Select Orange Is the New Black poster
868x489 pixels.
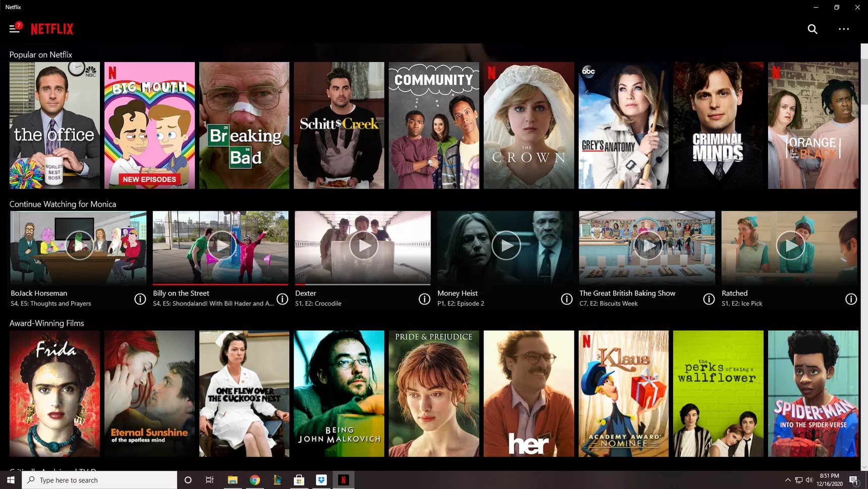(x=813, y=125)
